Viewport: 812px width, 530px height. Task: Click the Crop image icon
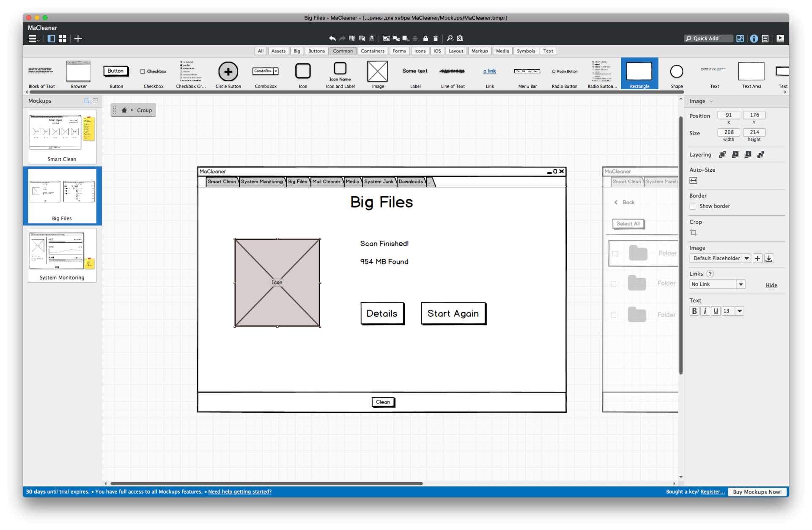point(694,233)
